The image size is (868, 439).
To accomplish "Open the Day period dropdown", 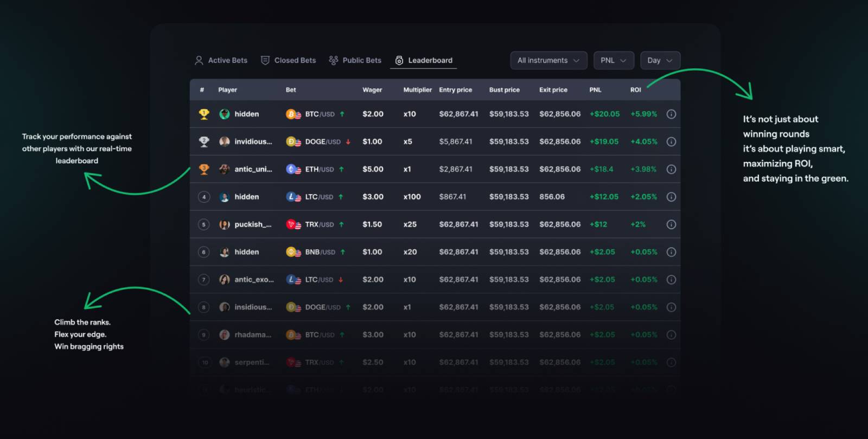I will [x=660, y=60].
